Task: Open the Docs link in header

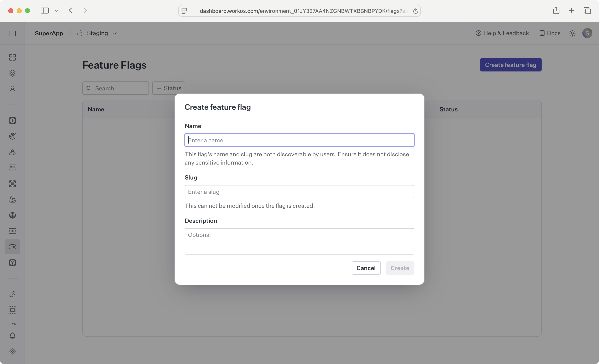Action: point(550,33)
